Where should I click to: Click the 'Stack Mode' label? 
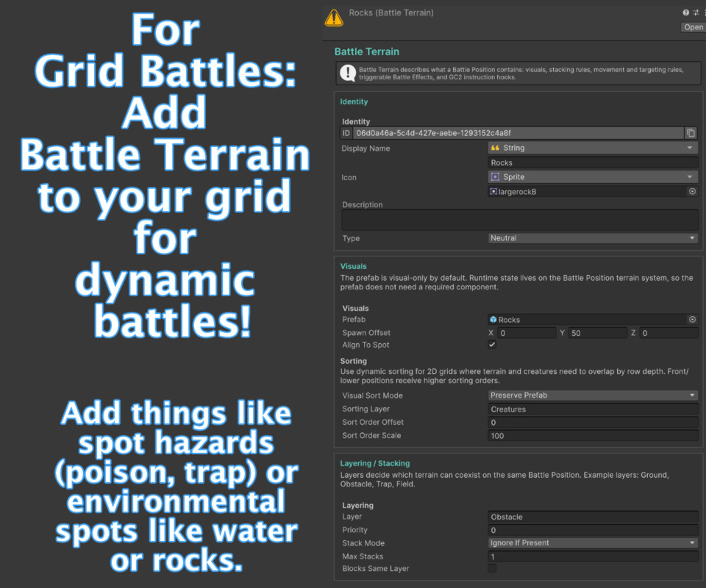pos(363,543)
